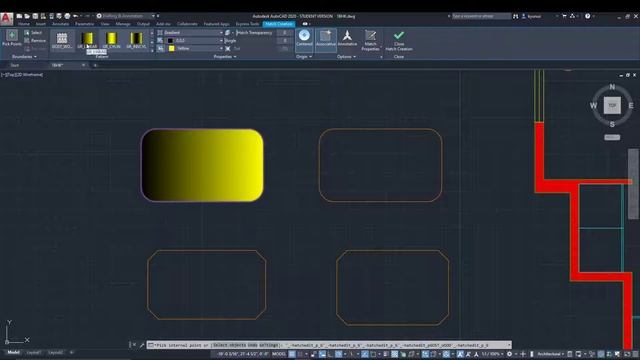Viewport: 640px width, 360px height.
Task: Switch to the Layout1 tab
Action: pyautogui.click(x=33, y=352)
